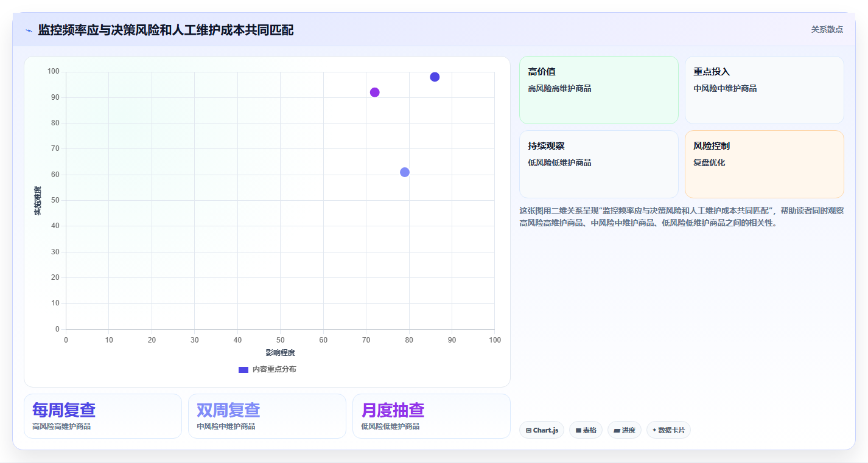Image resolution: width=868 pixels, height=463 pixels.
Task: Click the blue legend color box
Action: (x=243, y=369)
